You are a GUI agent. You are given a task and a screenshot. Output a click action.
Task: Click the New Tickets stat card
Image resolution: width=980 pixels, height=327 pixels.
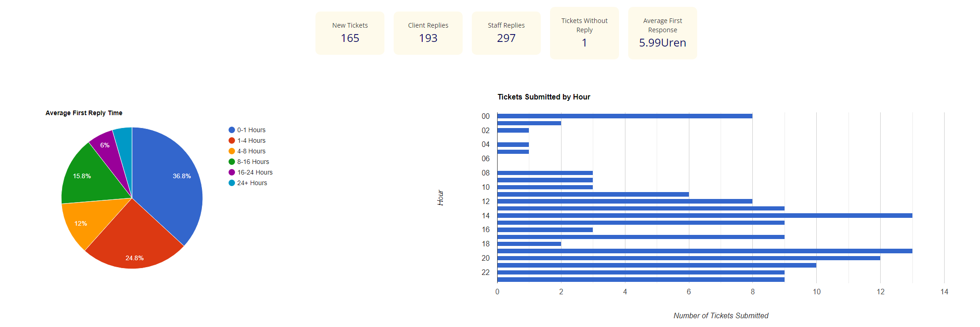pos(350,33)
